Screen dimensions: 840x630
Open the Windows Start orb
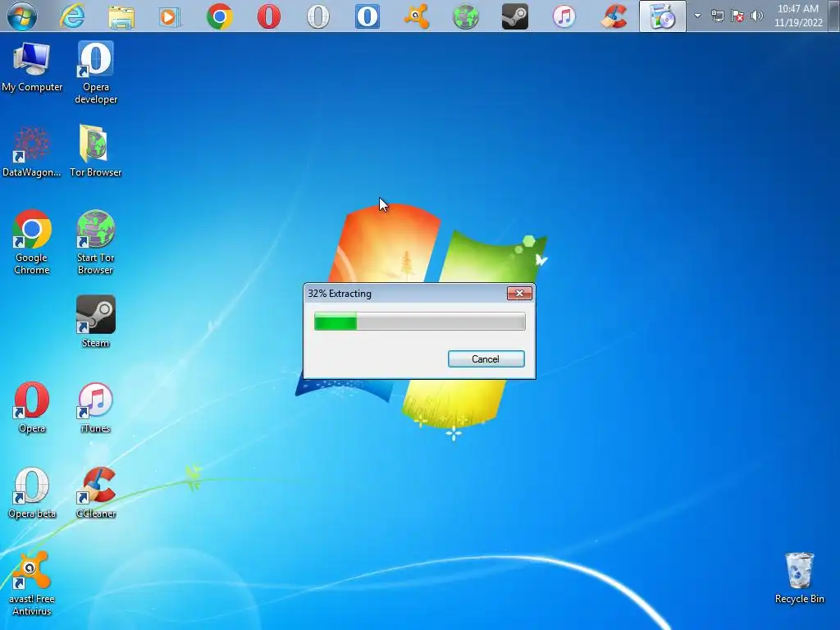coord(22,16)
